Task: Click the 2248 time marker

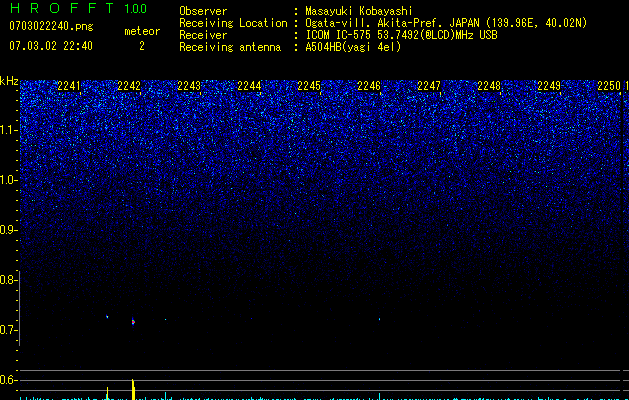Action: (489, 86)
